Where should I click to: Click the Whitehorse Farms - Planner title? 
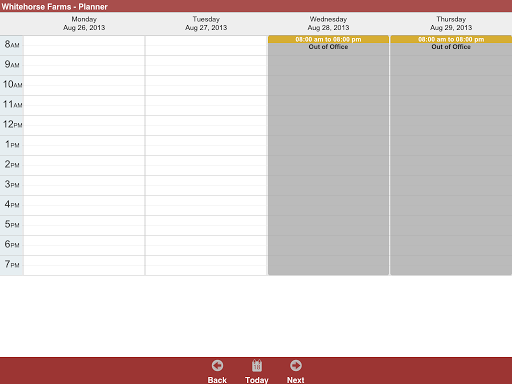(x=54, y=7)
